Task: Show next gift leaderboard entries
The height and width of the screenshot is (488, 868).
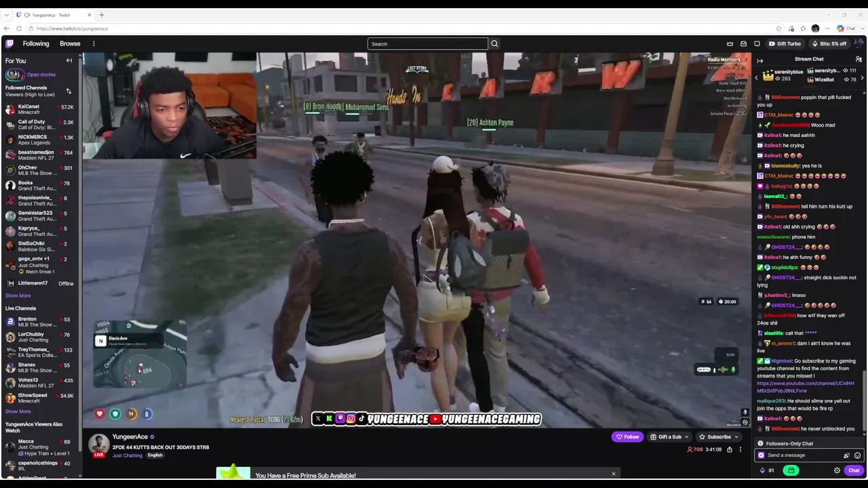Action: [x=862, y=78]
